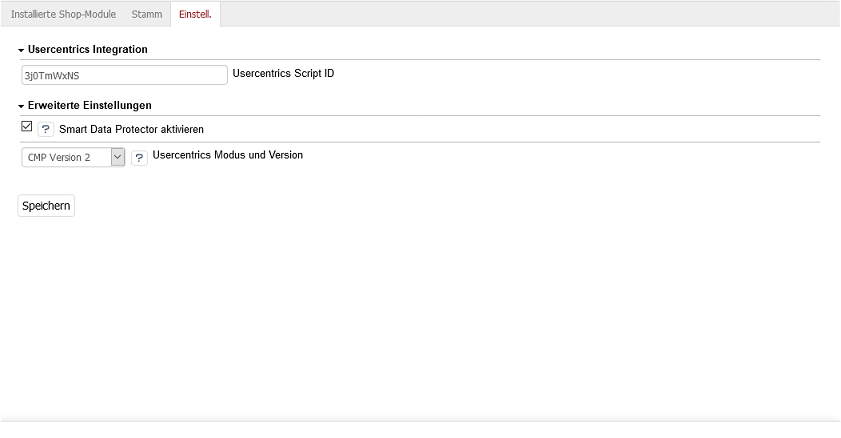Switch to the Installierte Shop-Module tab
Screen dimensions: 841x438
[x=63, y=15]
